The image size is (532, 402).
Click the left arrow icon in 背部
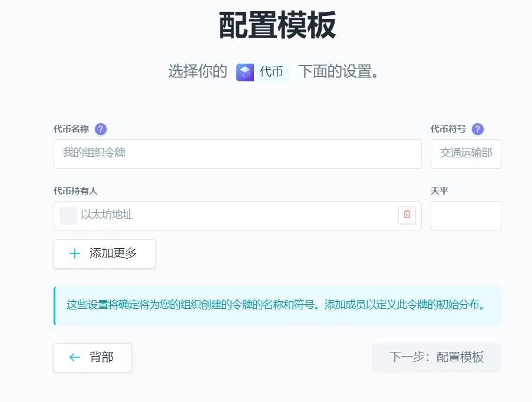pos(75,357)
